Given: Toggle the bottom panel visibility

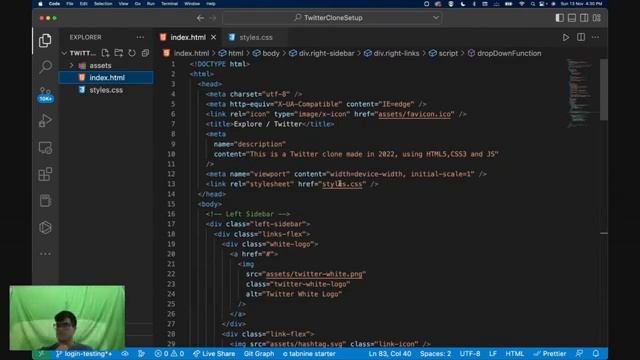Looking at the screenshot, I should (x=572, y=18).
